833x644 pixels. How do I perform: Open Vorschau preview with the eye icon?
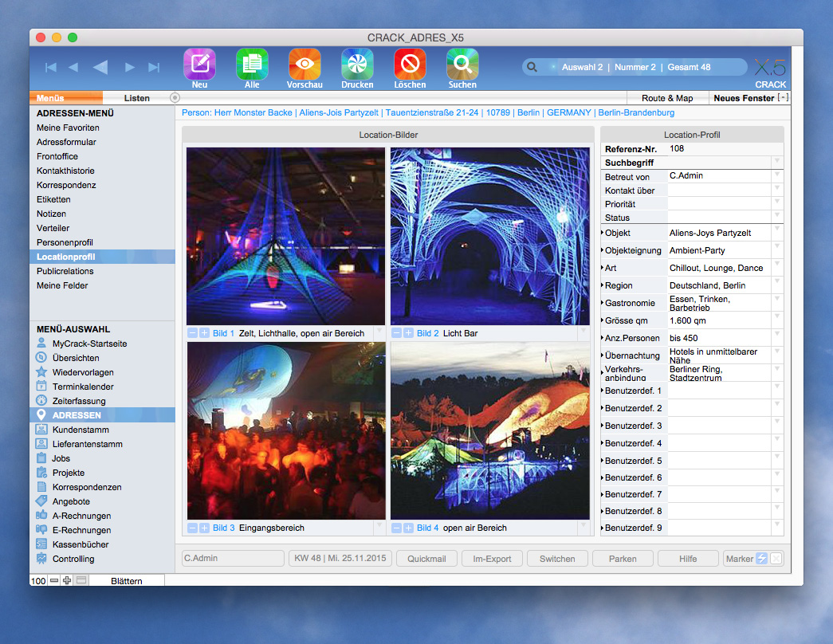305,64
